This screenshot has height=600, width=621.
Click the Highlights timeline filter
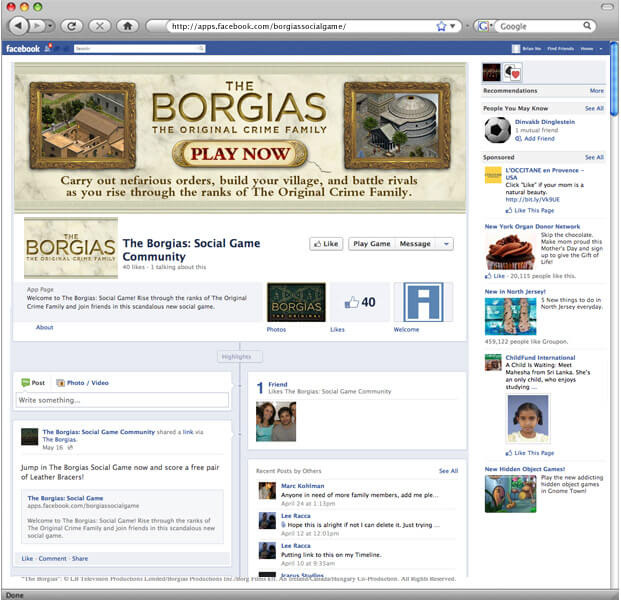tap(239, 357)
